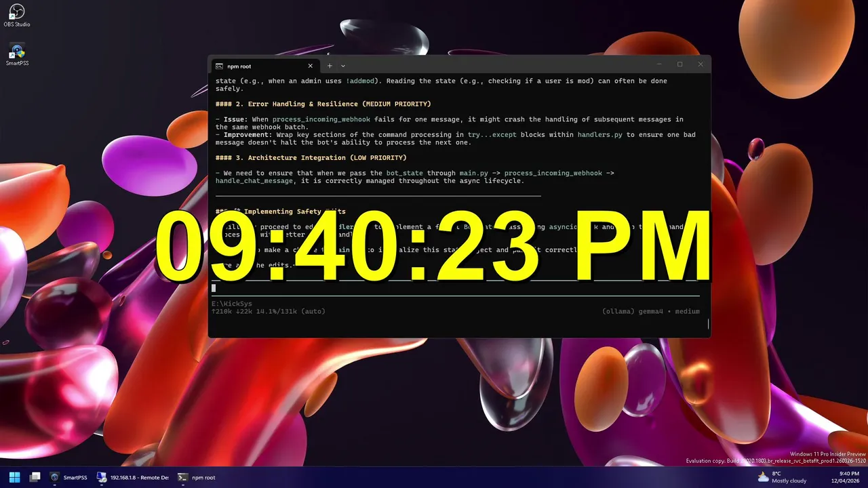Click the E:\KickSys path text

232,304
